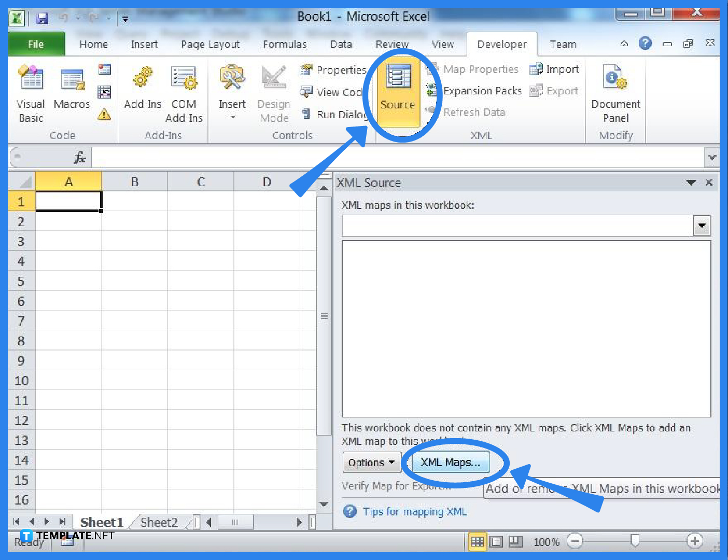Image resolution: width=728 pixels, height=560 pixels.
Task: Open the Visual Basic editor
Action: click(x=30, y=91)
